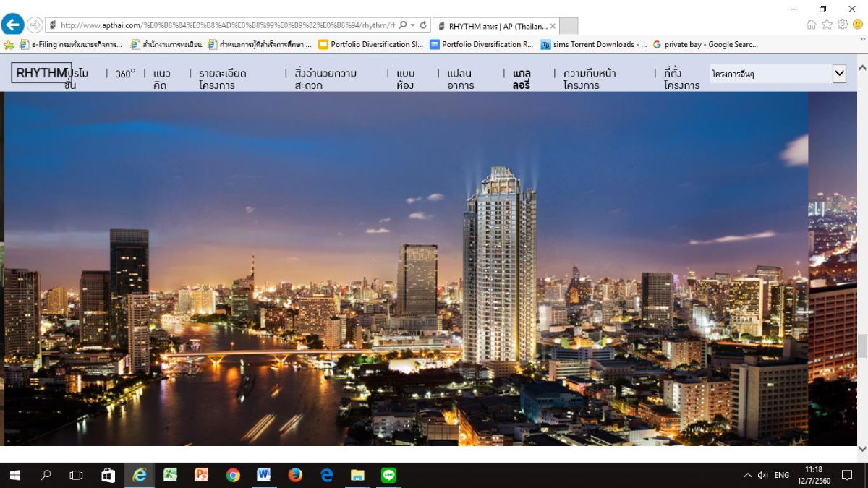
Task: Click the RHYTHM logo link
Action: (x=38, y=72)
